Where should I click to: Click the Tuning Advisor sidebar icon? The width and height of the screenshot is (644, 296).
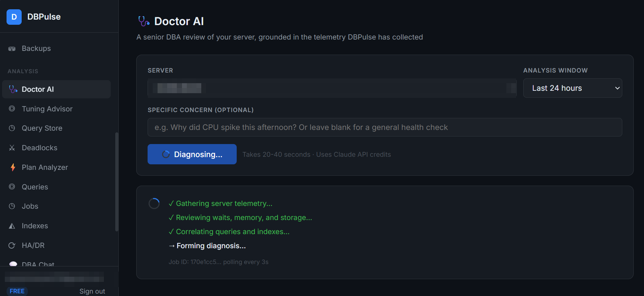tap(12, 109)
